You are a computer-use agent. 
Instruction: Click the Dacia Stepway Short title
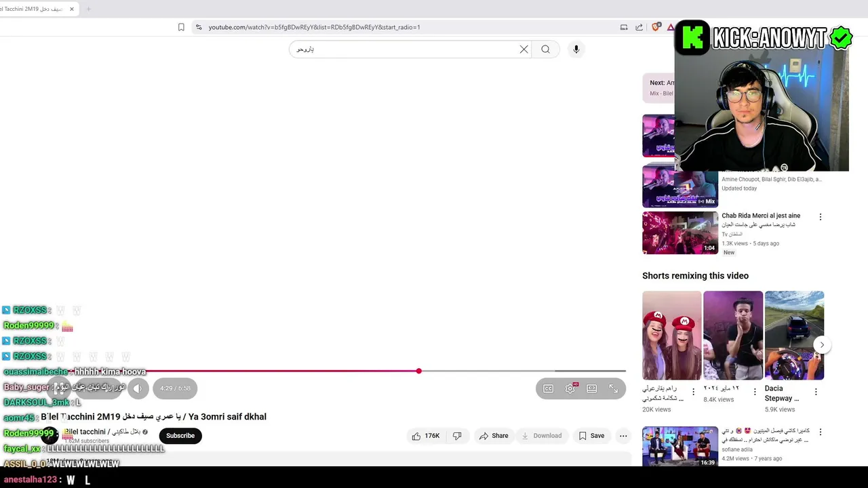coord(782,394)
